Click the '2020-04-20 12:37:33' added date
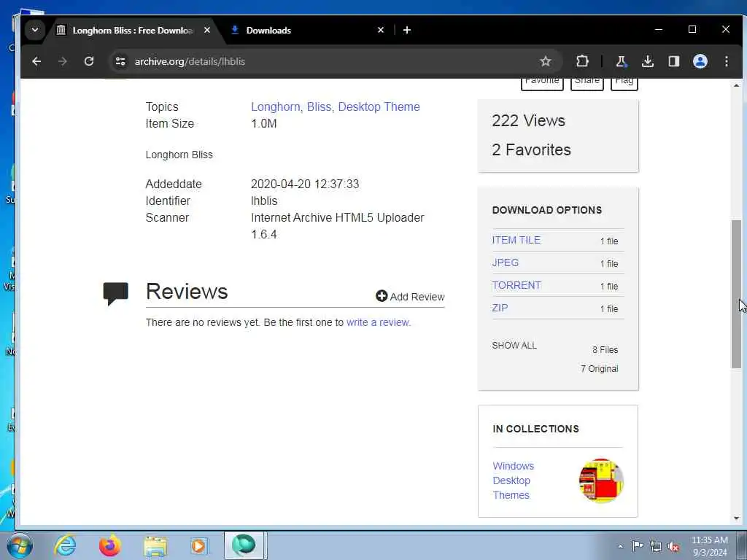This screenshot has width=747, height=560. pos(305,184)
